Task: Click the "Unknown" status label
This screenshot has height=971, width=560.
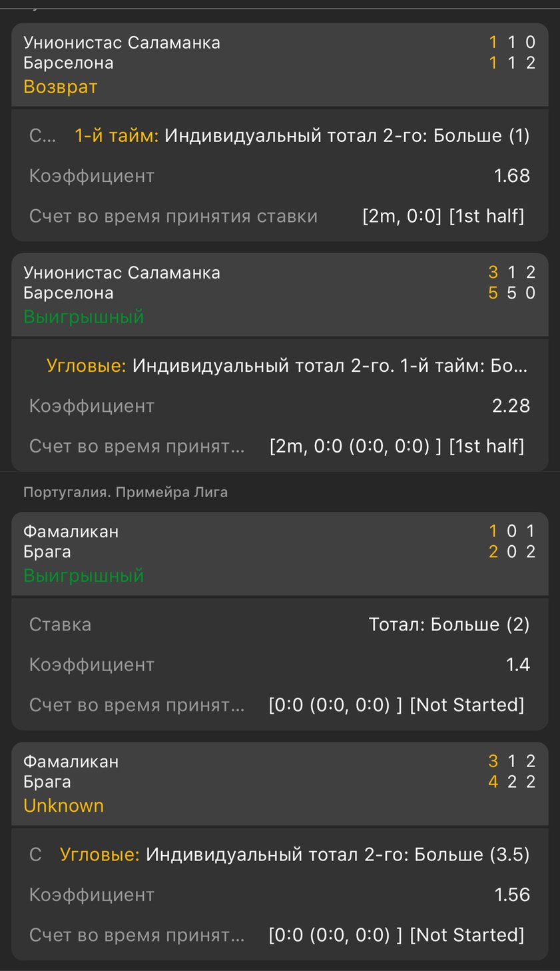Action: point(63,806)
